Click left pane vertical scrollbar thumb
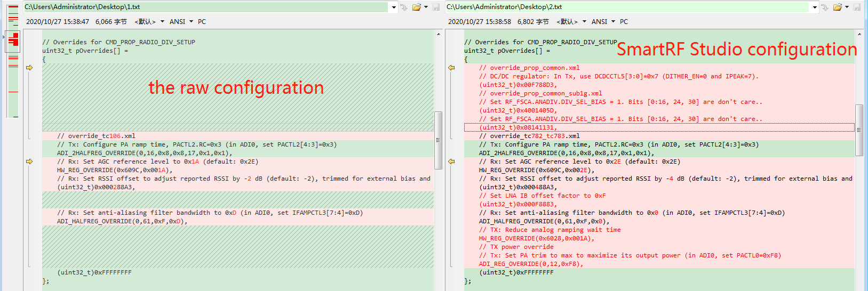Viewport: 868px width, 291px height. pos(438,140)
